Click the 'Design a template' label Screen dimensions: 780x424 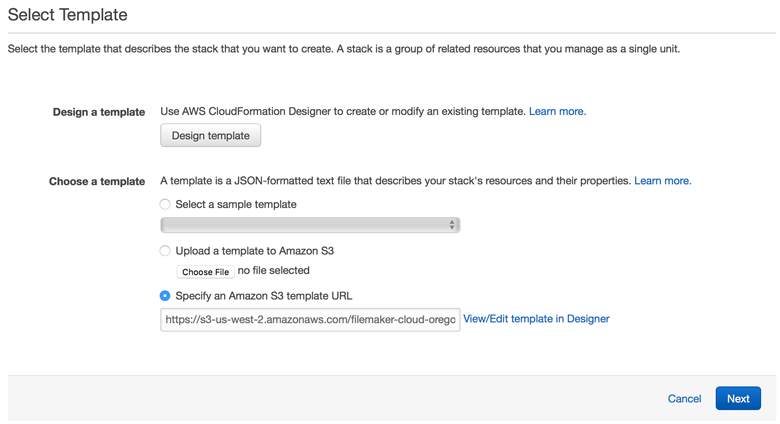[x=99, y=112]
